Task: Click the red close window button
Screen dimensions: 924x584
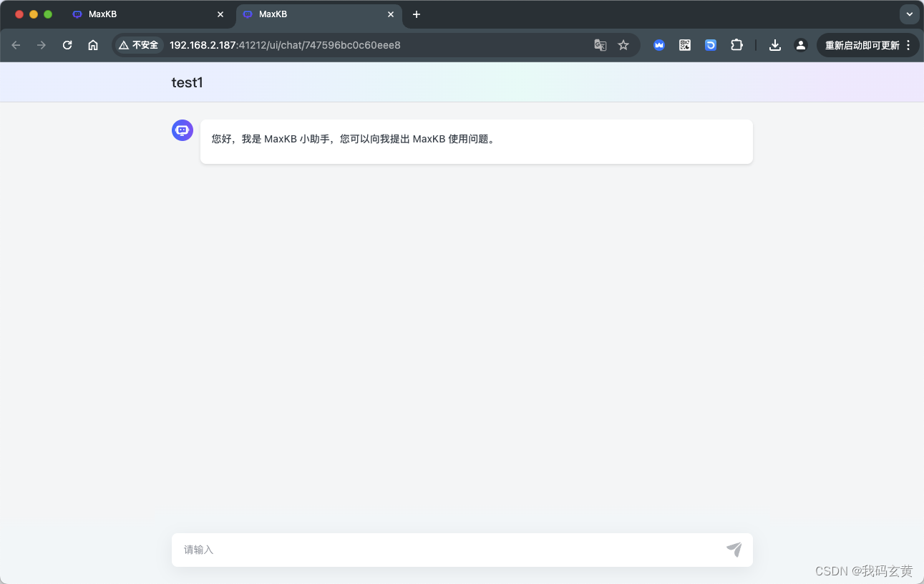Action: (19, 14)
